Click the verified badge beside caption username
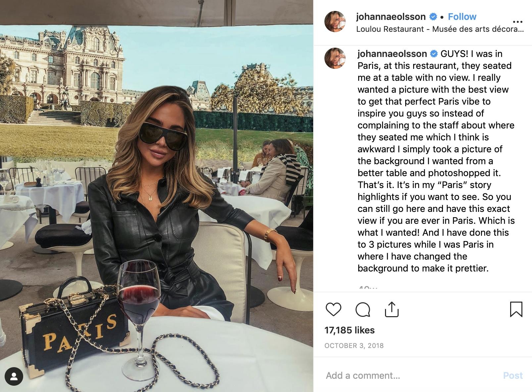Viewport: 532px width, 392px height. coord(434,54)
